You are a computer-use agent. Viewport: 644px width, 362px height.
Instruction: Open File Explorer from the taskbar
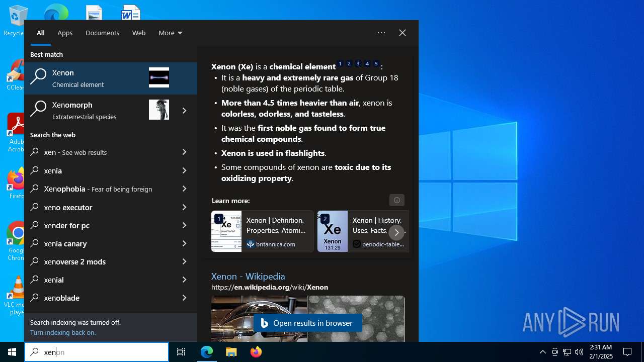point(231,352)
